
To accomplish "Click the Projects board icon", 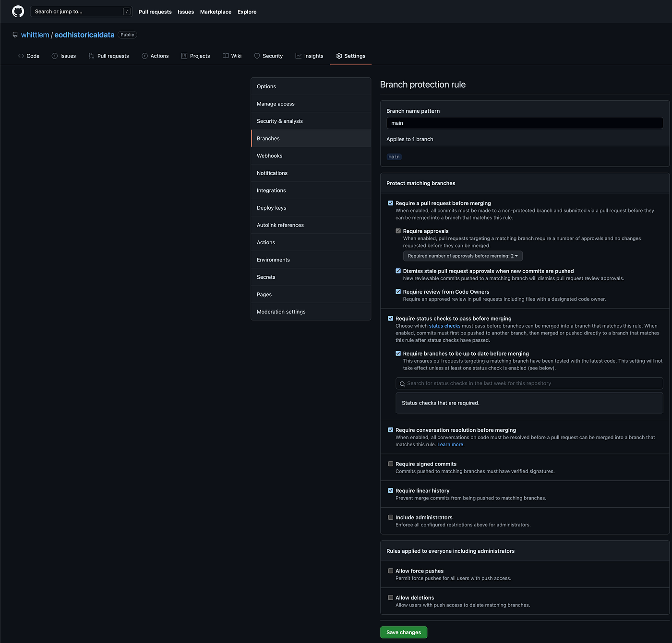I will pos(184,56).
